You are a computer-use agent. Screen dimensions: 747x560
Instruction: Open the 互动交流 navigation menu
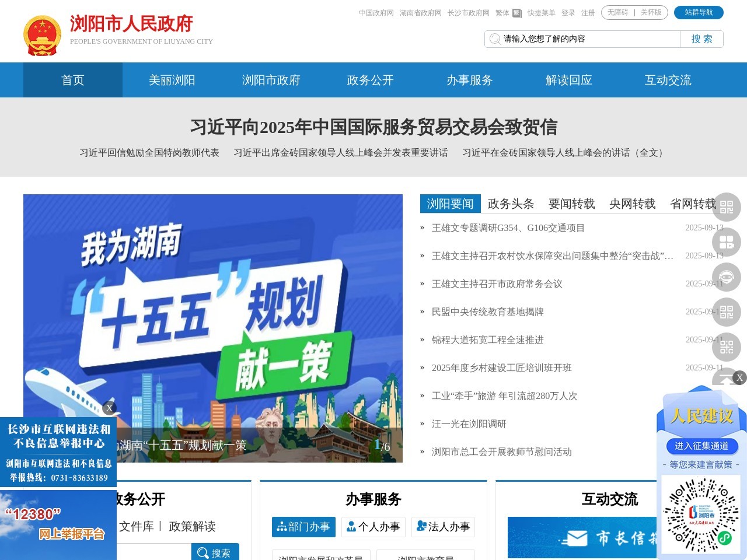pos(667,80)
